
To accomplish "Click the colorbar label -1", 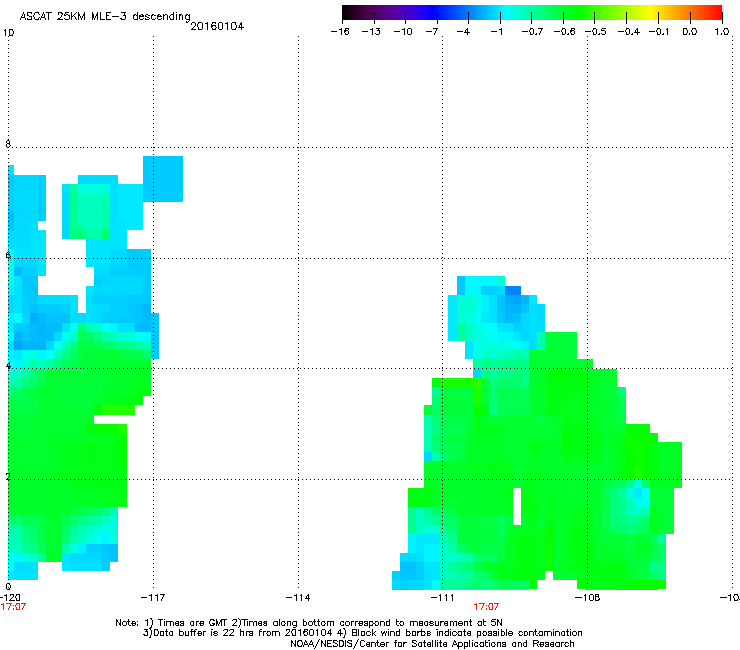I will pyautogui.click(x=496, y=32).
